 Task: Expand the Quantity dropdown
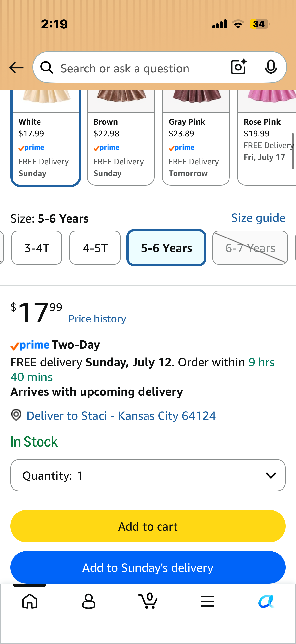pyautogui.click(x=148, y=475)
